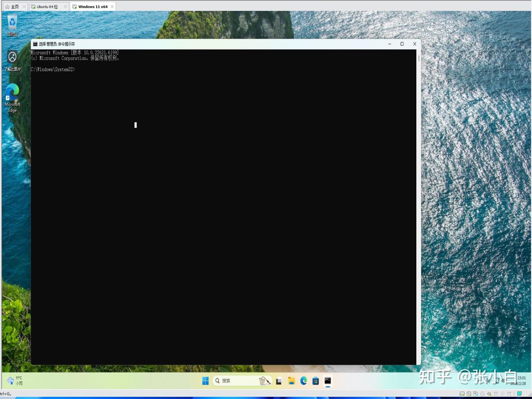Maximize the command prompt window
This screenshot has width=532, height=399.
tap(402, 44)
